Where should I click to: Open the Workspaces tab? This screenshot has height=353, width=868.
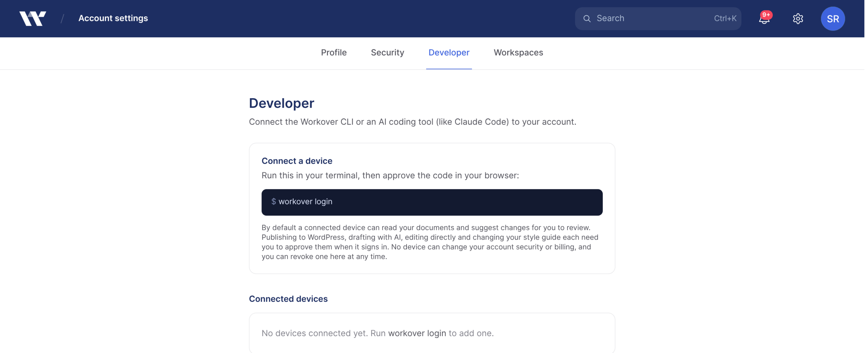pos(518,53)
